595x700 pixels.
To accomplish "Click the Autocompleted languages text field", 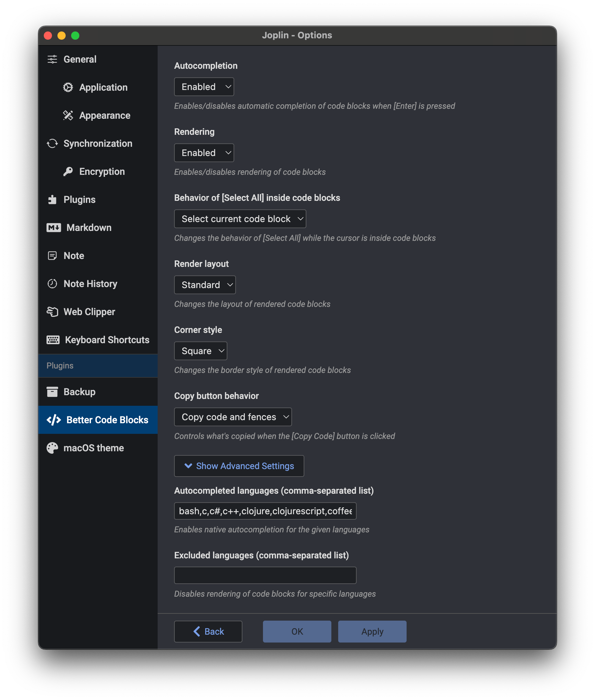I will click(265, 511).
